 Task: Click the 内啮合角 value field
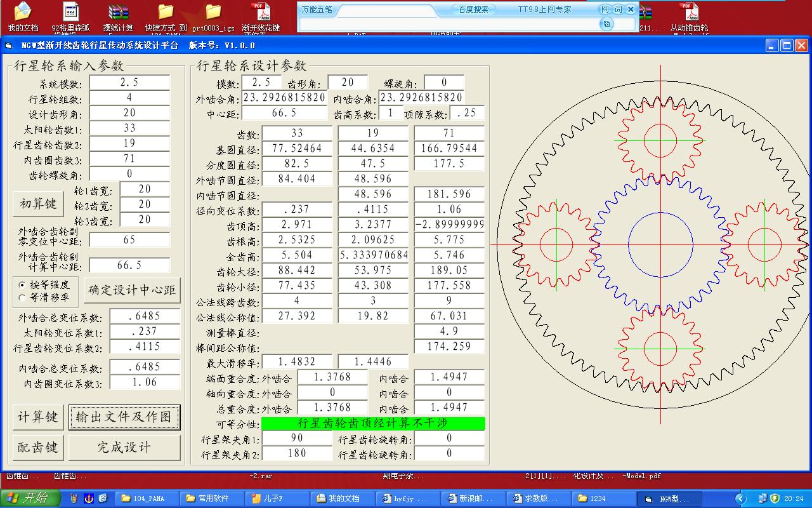(x=421, y=98)
